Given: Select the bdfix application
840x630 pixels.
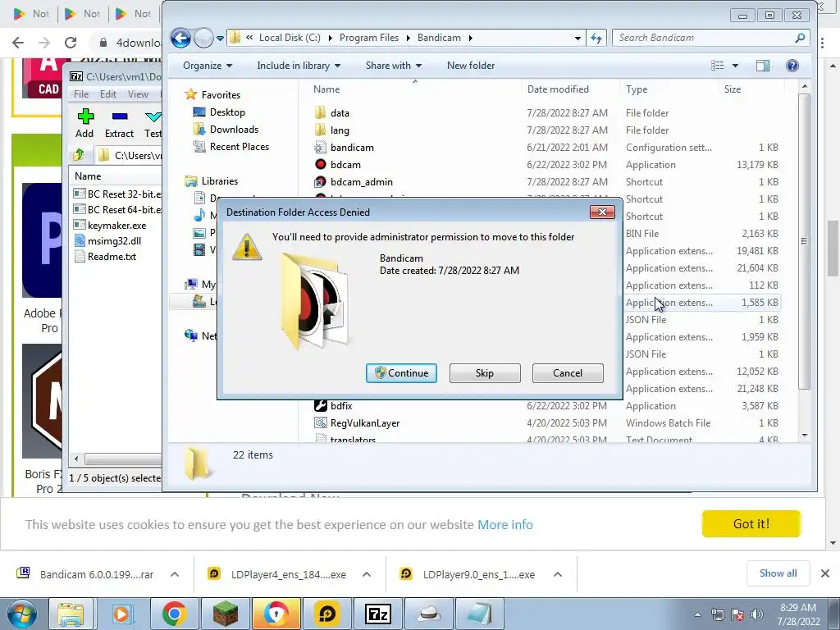Looking at the screenshot, I should click(341, 406).
